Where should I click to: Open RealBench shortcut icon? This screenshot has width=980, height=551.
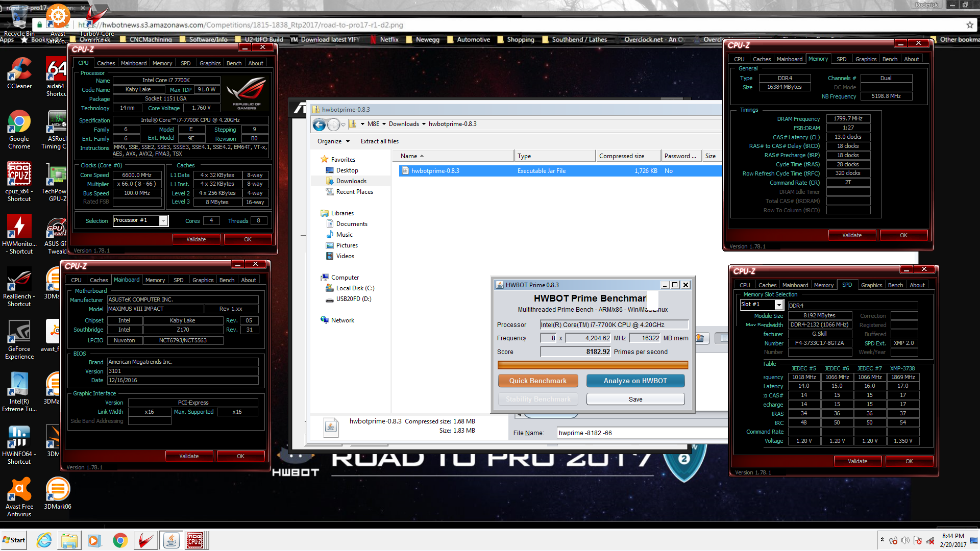point(19,287)
